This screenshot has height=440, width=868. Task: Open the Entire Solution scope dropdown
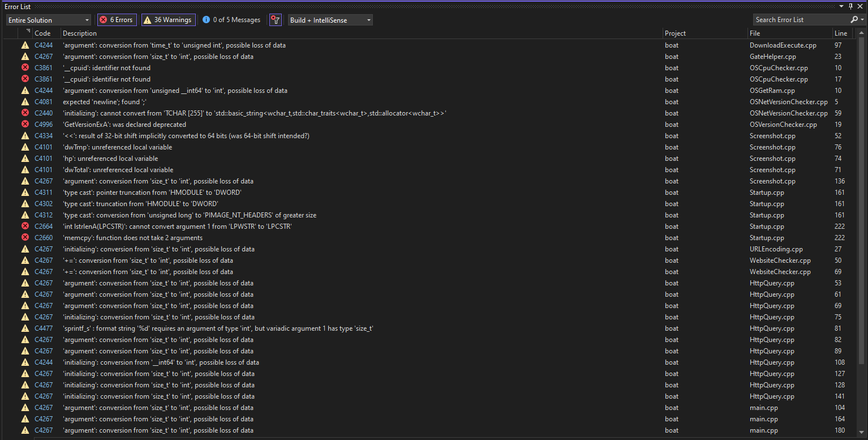48,19
